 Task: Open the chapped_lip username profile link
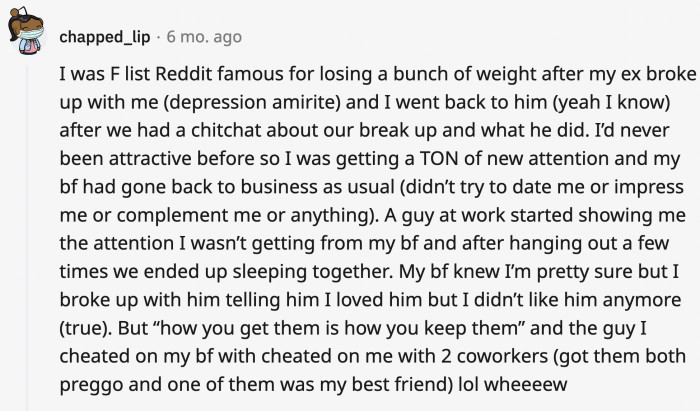(x=104, y=37)
